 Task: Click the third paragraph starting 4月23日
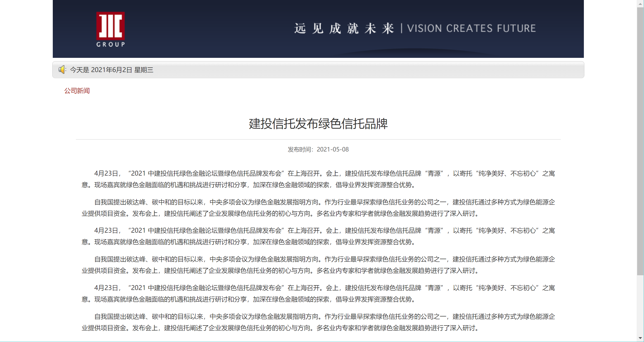[318, 236]
